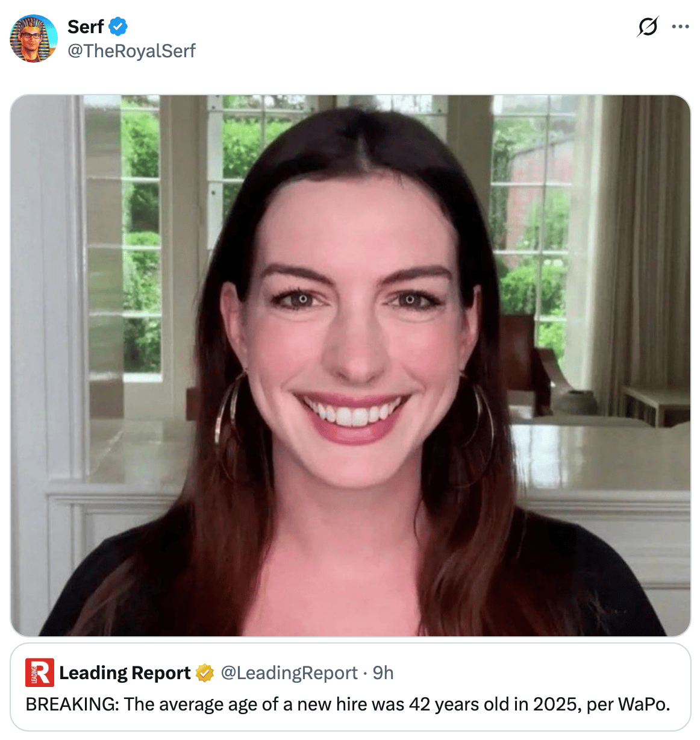
Task: Click the gold verified badge on Leading Report
Action: click(x=205, y=673)
